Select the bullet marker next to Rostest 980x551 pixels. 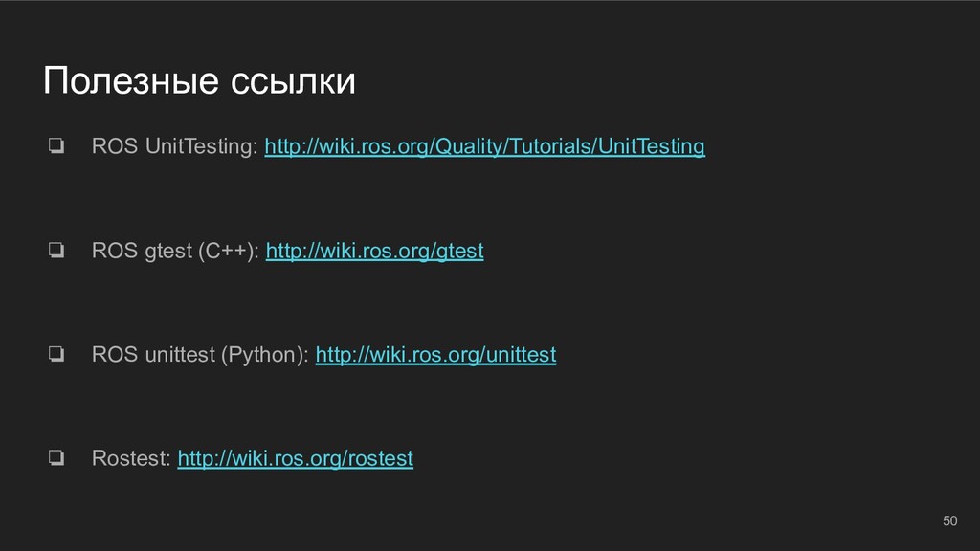click(x=56, y=457)
